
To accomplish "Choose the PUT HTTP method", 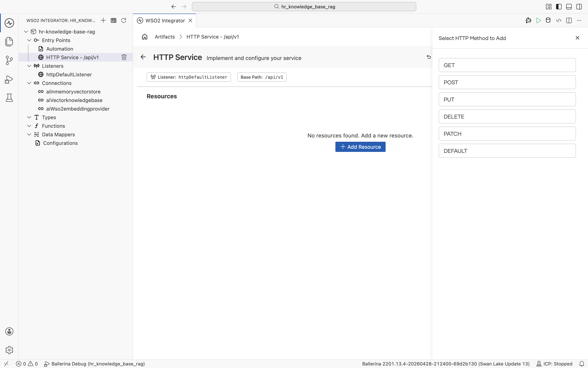I will point(507,99).
